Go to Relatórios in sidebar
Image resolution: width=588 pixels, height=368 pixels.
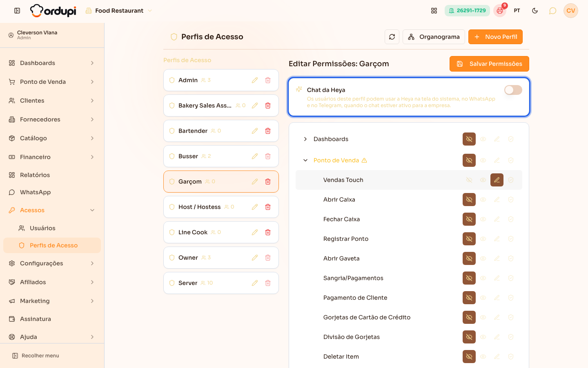[x=52, y=175]
